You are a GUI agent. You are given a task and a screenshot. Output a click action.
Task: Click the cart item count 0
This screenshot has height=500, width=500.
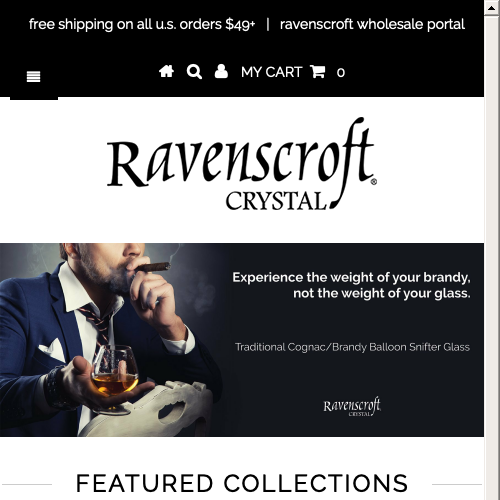pos(340,72)
